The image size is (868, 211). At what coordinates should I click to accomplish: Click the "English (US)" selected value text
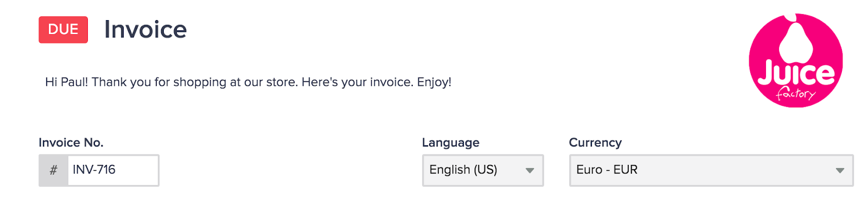pos(463,170)
